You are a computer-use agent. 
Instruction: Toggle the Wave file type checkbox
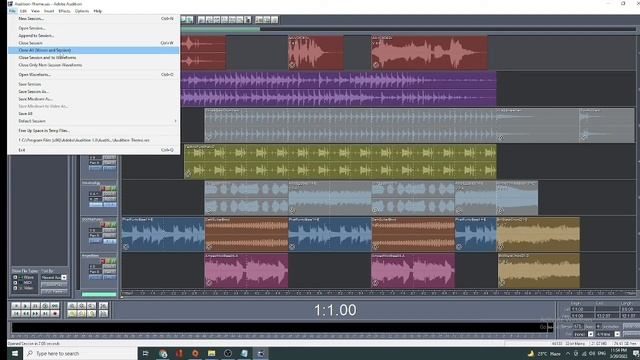[x=15, y=277]
